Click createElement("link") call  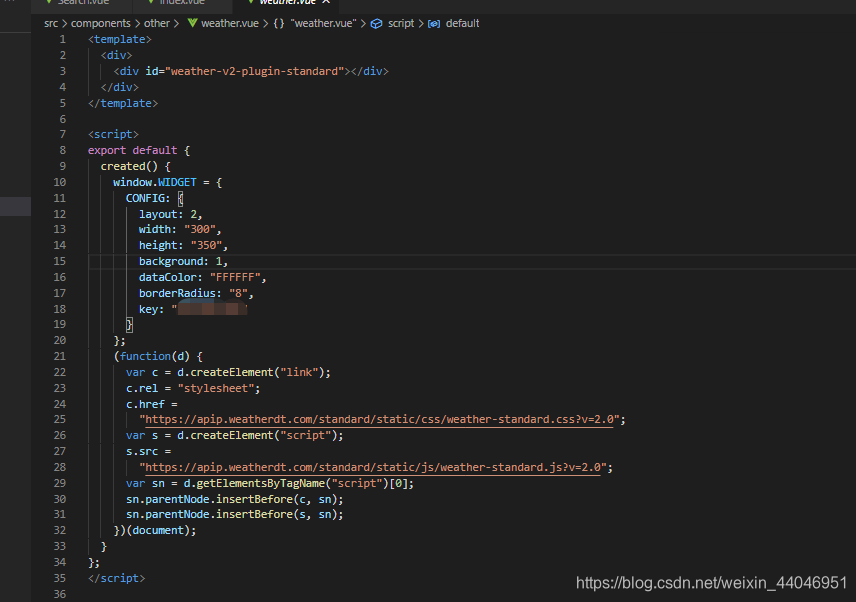coord(257,372)
